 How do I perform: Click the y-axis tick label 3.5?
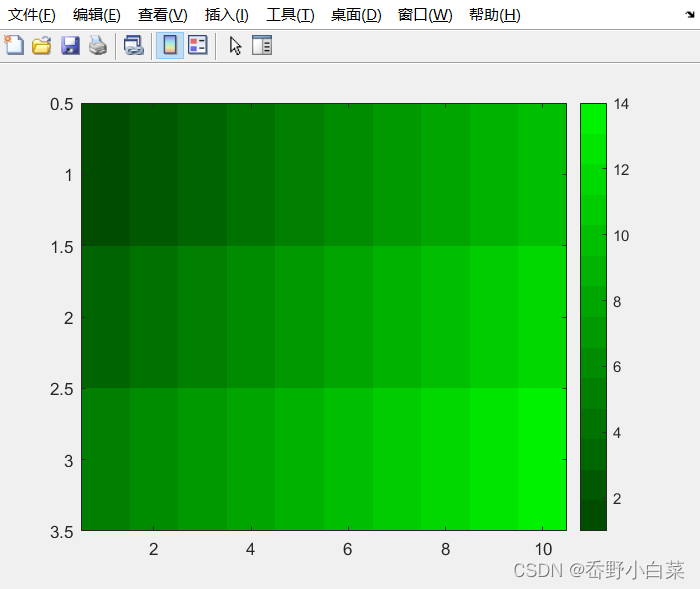(x=62, y=532)
